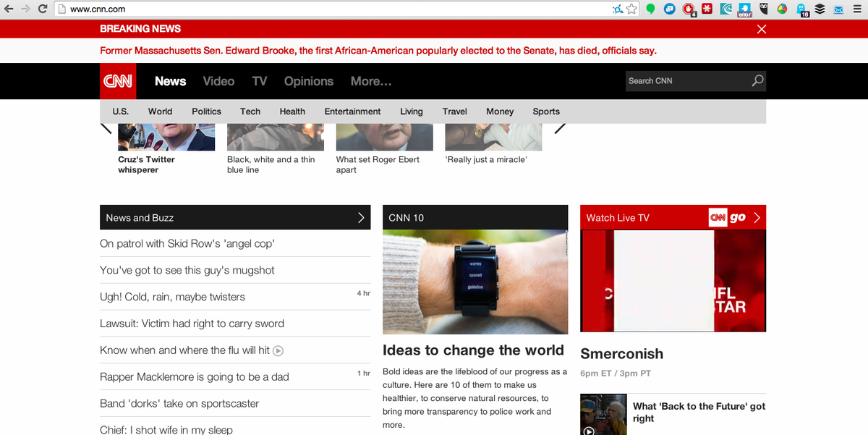Open the Chrome hamburger menu
868x435 pixels.
click(858, 9)
